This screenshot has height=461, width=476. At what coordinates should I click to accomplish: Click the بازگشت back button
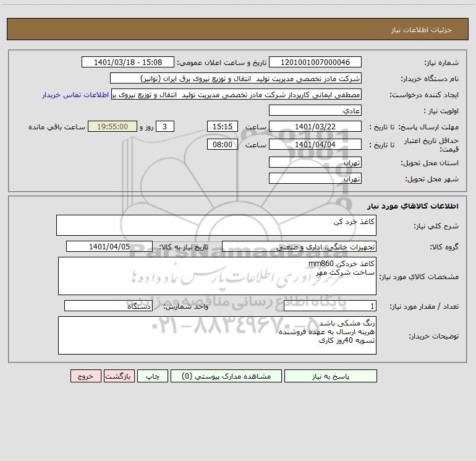point(119,376)
